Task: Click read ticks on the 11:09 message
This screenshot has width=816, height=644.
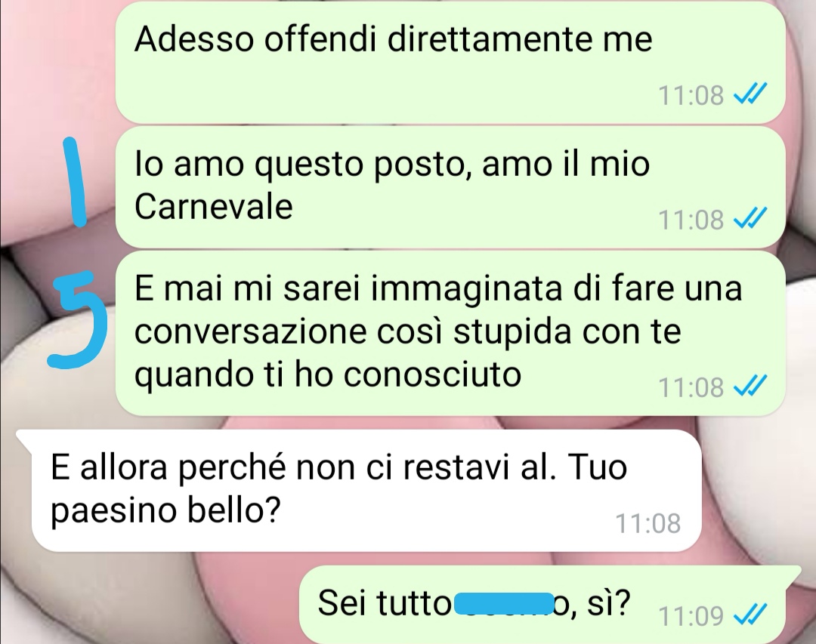Action: (x=750, y=615)
